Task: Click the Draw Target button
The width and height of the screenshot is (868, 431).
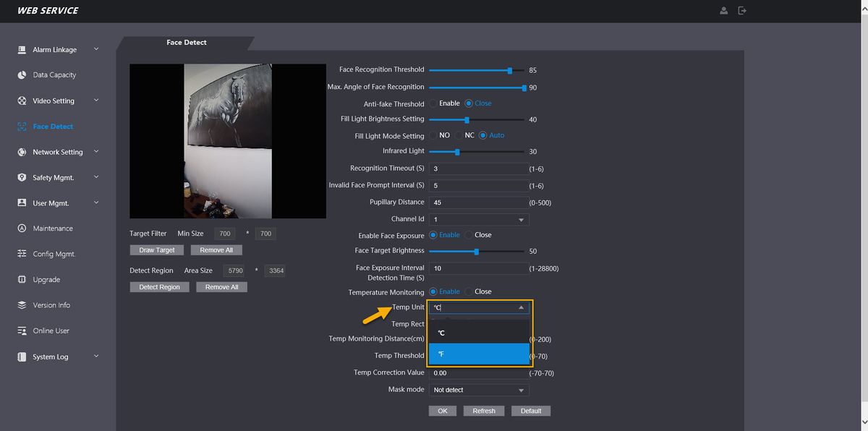Action: pos(157,250)
